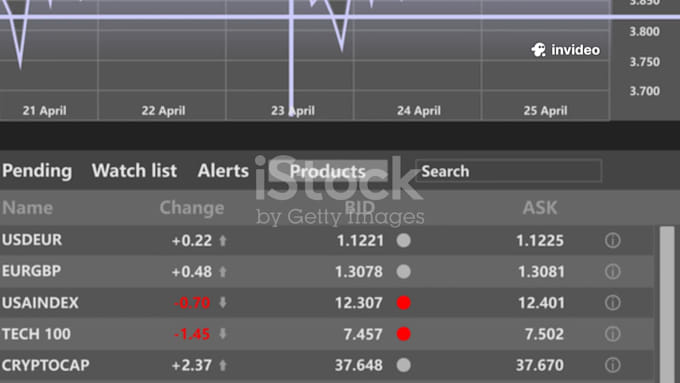This screenshot has height=383, width=680.
Task: Select the CRYPTOCAP instrument name
Action: pos(46,365)
